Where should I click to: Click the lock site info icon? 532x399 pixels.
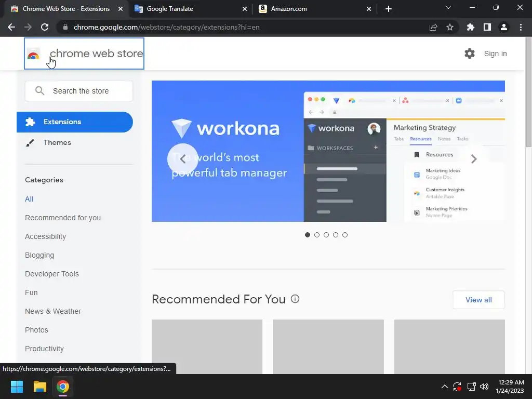coord(65,27)
